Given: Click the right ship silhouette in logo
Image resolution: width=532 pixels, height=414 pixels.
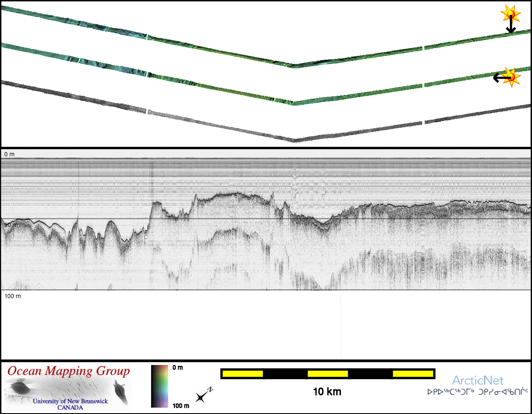Looking at the screenshot, I should tap(120, 392).
